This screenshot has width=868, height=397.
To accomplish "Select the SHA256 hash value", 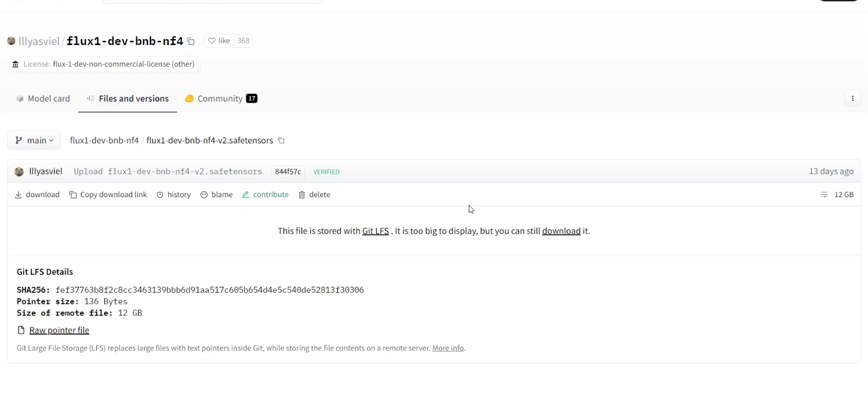I will coord(210,290).
